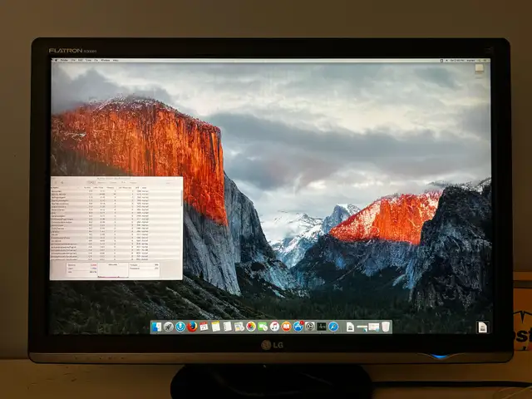Sort by Idle Wake Ups column header
Screen dimensions: 532x399
click(125, 188)
